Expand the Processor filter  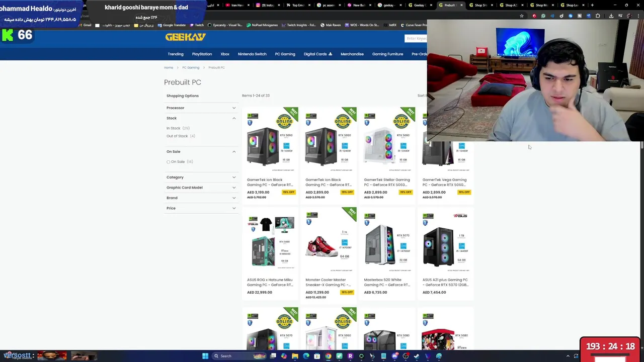click(x=201, y=108)
